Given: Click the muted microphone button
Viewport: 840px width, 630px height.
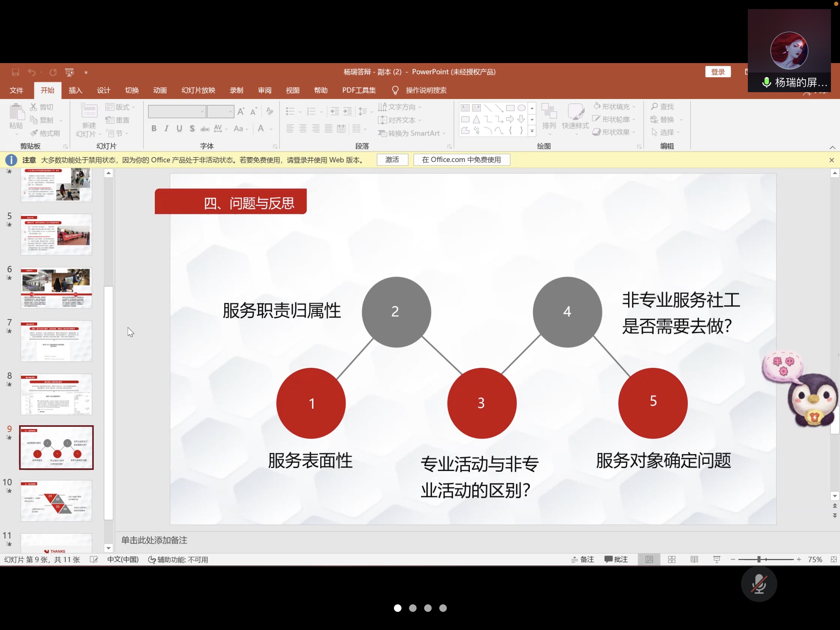Looking at the screenshot, I should click(x=758, y=584).
